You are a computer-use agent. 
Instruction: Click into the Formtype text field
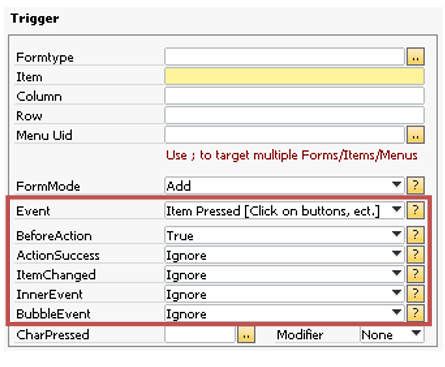click(x=285, y=57)
